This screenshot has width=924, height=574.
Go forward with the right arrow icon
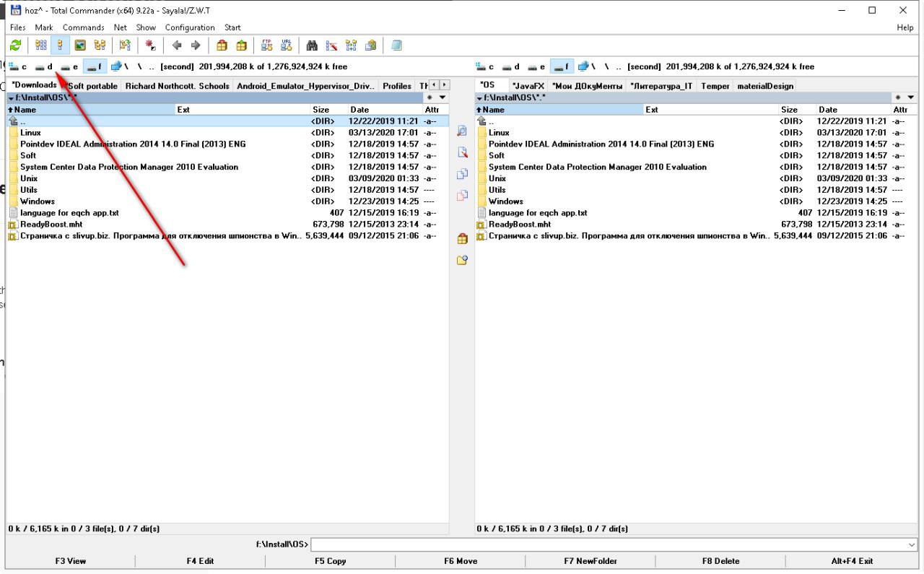[x=196, y=45]
